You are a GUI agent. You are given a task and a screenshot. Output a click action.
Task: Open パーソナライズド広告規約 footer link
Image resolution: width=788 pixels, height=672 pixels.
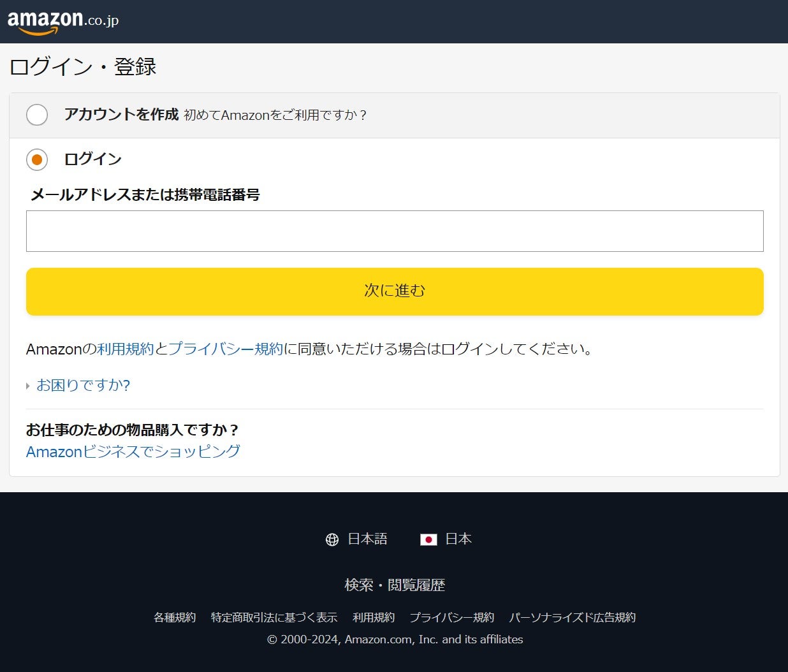click(573, 617)
